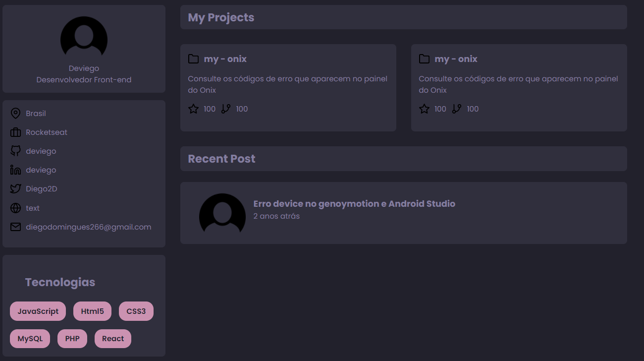
Task: Open the GitHub icon beside deviego
Action: pyautogui.click(x=15, y=151)
